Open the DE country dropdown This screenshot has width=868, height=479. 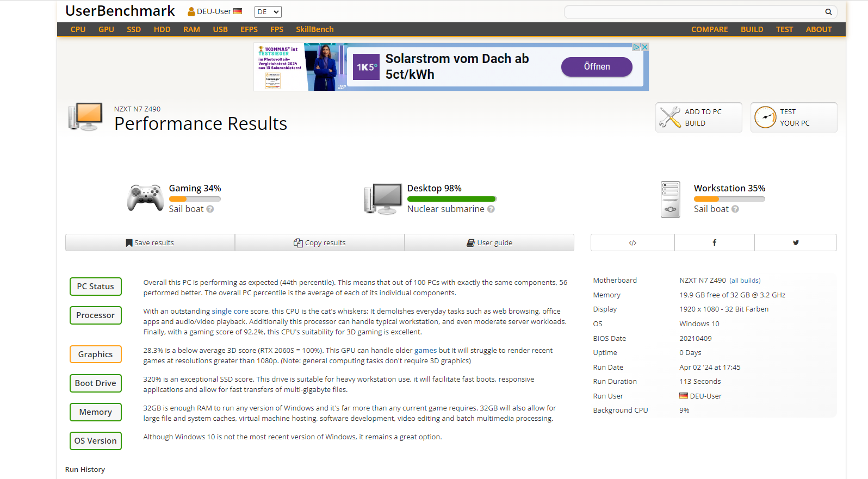[x=268, y=12]
